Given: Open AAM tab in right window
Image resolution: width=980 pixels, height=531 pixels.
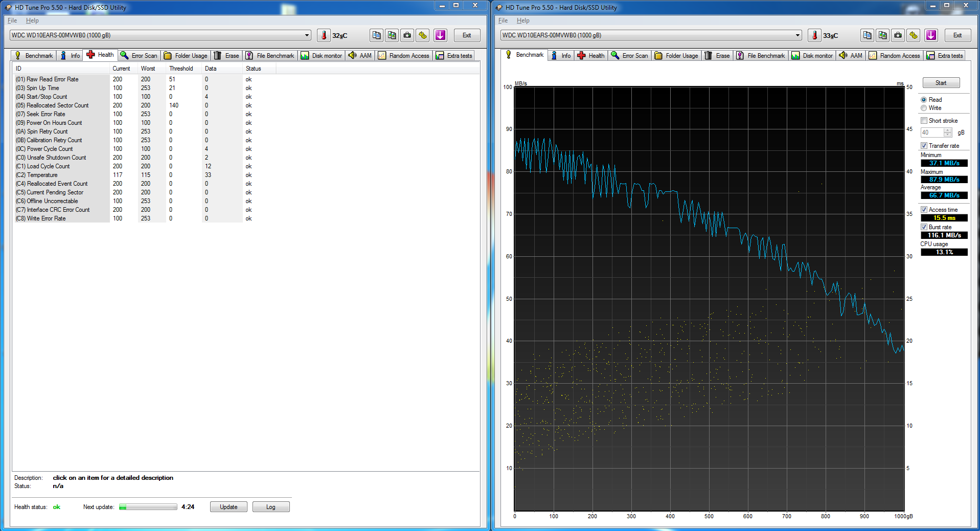Looking at the screenshot, I should (x=851, y=56).
